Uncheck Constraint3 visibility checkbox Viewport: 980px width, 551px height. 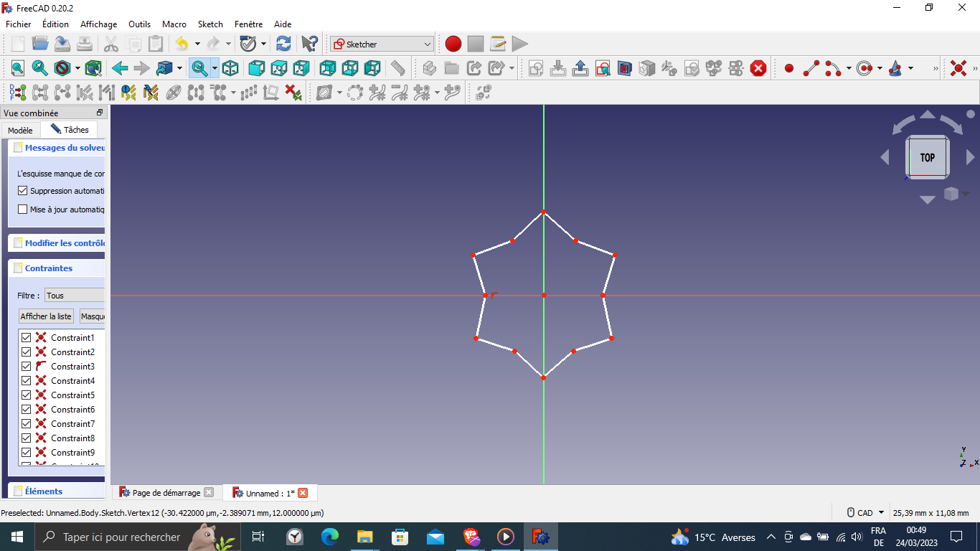click(x=27, y=366)
